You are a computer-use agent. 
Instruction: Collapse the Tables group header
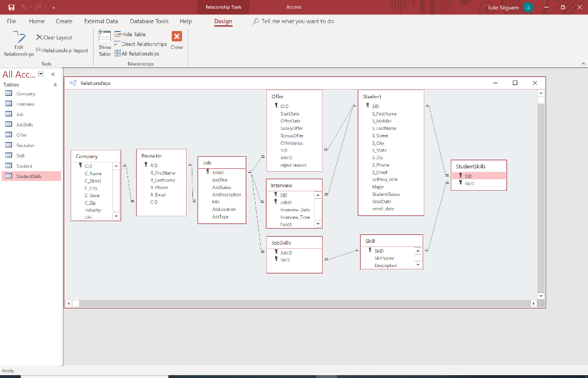(x=55, y=85)
